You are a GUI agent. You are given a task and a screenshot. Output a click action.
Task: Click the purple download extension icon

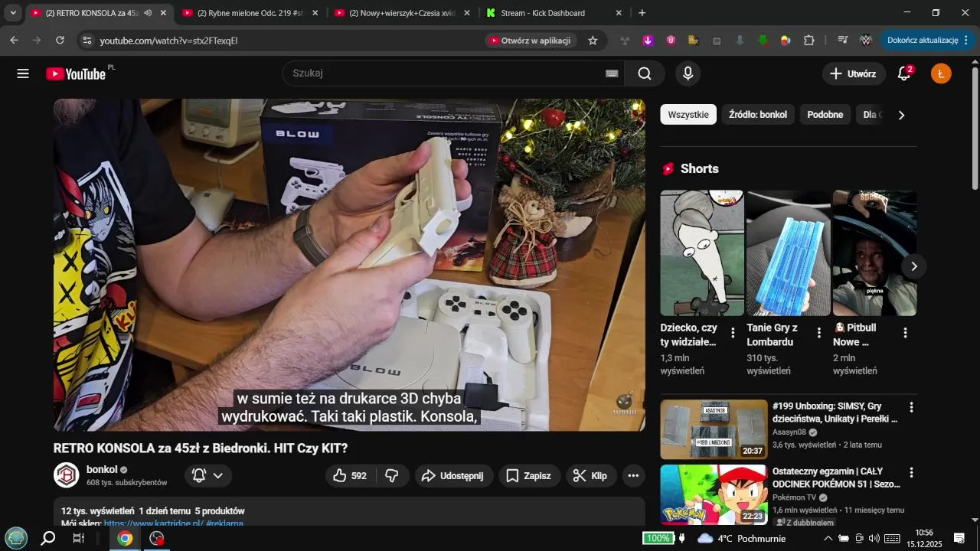tap(648, 41)
